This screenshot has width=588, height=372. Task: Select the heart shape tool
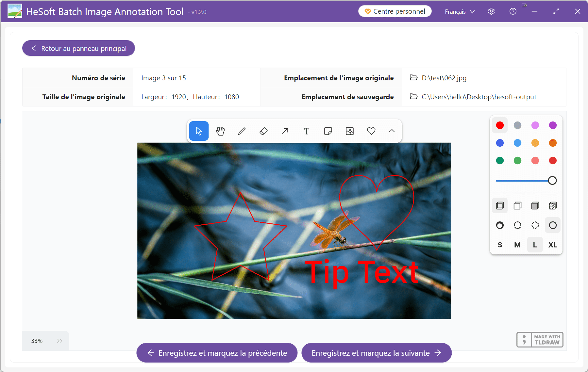click(x=371, y=131)
